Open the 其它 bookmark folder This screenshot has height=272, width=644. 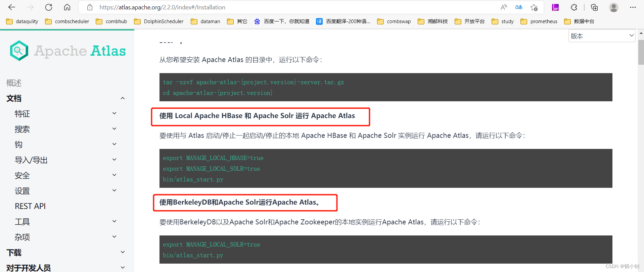tap(237, 21)
